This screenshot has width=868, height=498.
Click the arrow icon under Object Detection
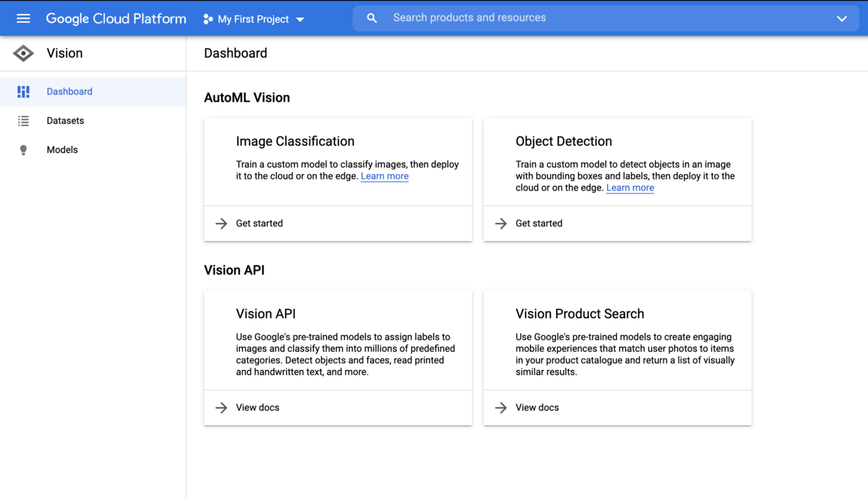tap(501, 223)
